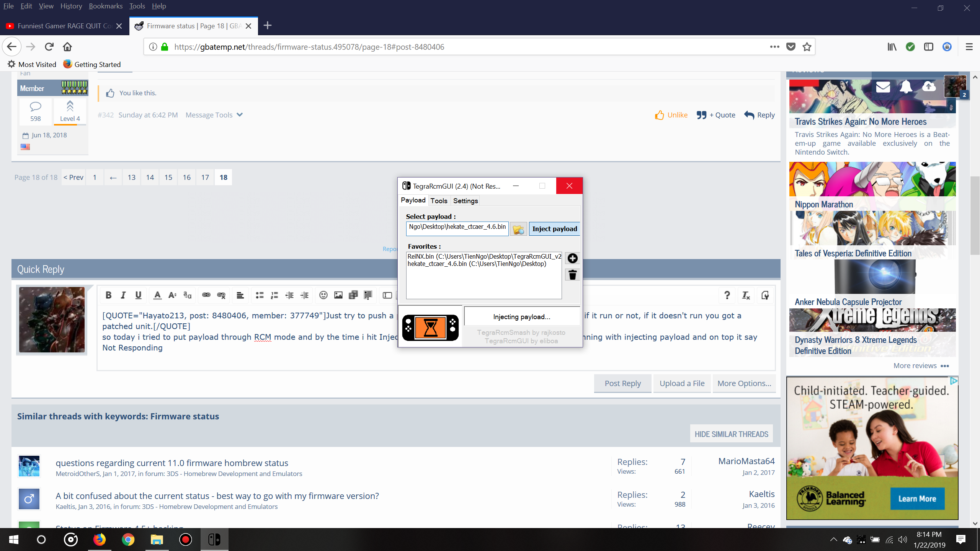Select ReiNX.bin in the Favorites list
Viewport: 980px width, 551px height.
pyautogui.click(x=484, y=256)
